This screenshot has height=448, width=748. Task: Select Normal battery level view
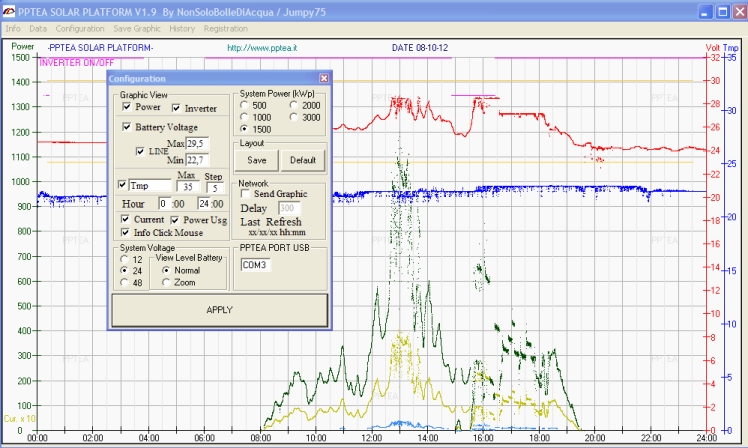pos(166,270)
